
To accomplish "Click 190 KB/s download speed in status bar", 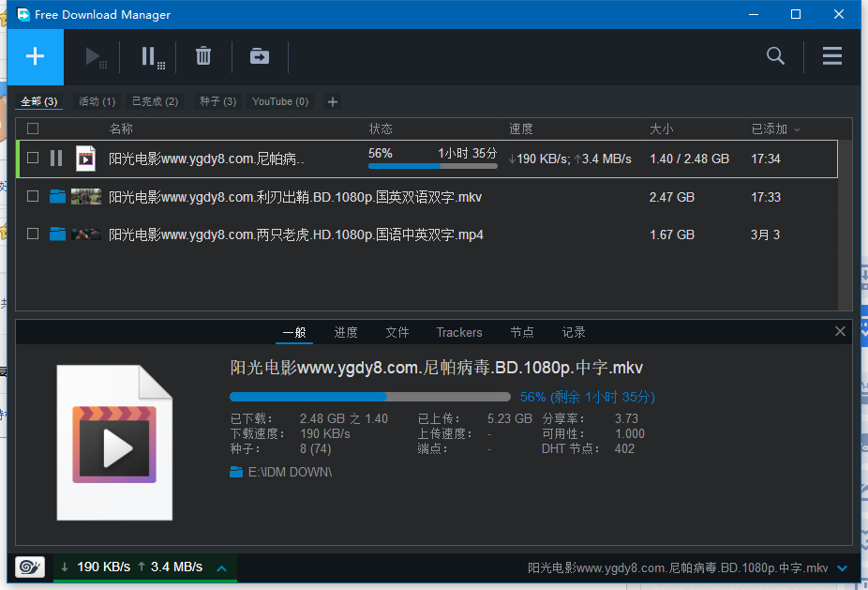I will tap(103, 567).
